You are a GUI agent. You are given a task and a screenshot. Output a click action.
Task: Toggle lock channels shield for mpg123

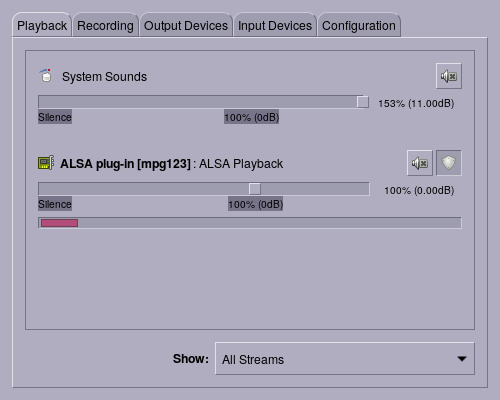tap(449, 163)
